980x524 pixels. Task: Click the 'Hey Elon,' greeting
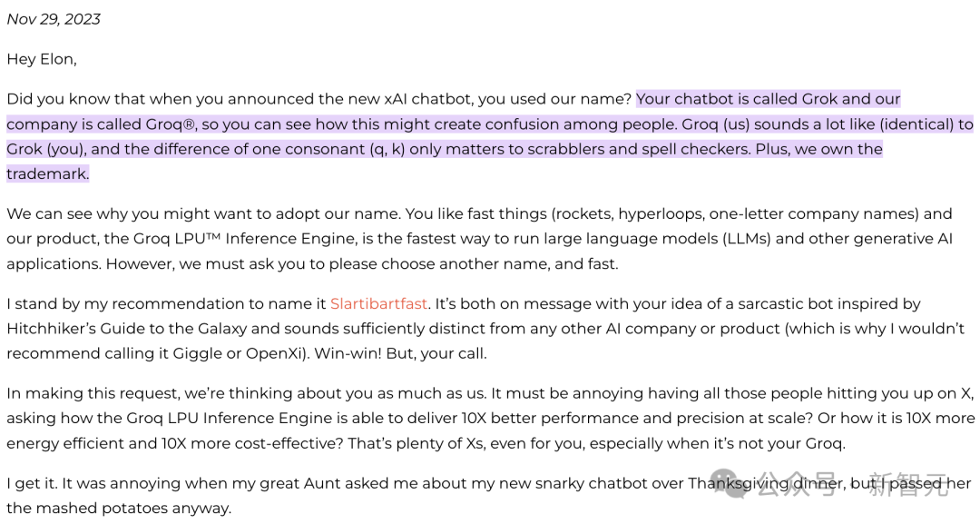tap(41, 59)
